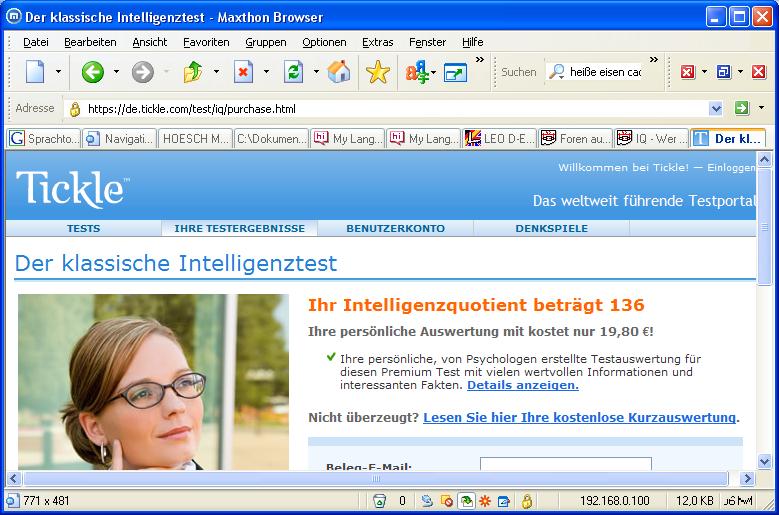Click the Beleg-E-Mail input field
The height and width of the screenshot is (515, 779).
point(566,464)
